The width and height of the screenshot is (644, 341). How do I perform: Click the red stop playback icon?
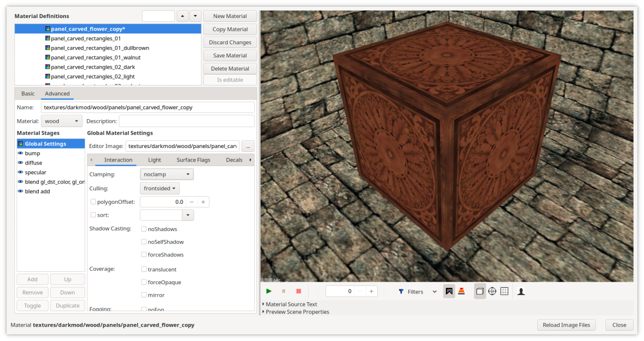coord(298,291)
